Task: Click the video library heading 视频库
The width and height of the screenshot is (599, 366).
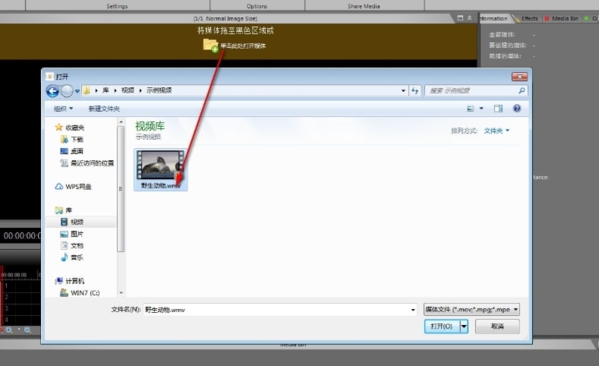Action: click(x=150, y=126)
